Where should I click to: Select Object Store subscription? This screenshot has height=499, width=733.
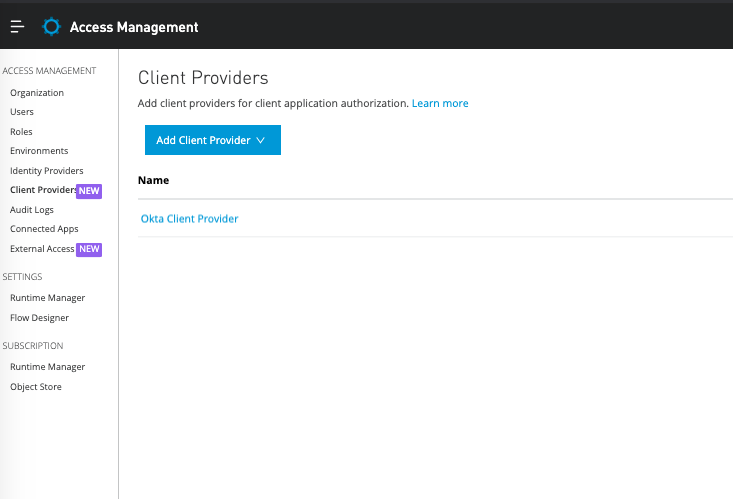point(36,387)
